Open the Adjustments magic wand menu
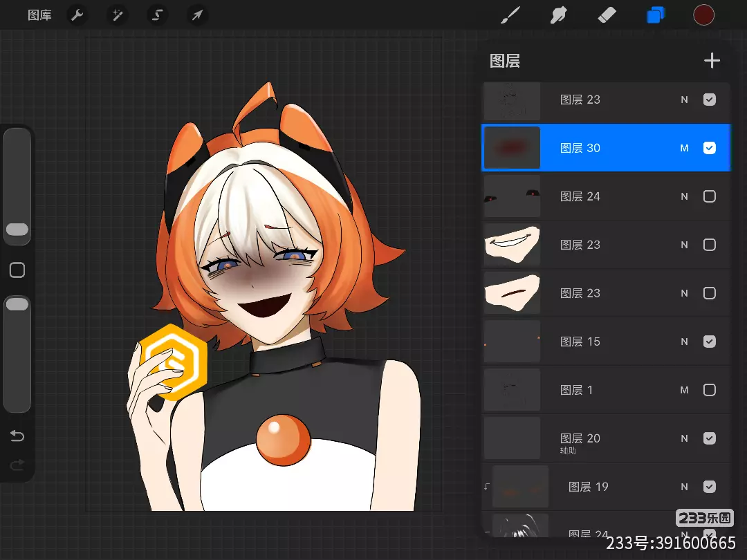The width and height of the screenshot is (747, 560). coord(117,15)
